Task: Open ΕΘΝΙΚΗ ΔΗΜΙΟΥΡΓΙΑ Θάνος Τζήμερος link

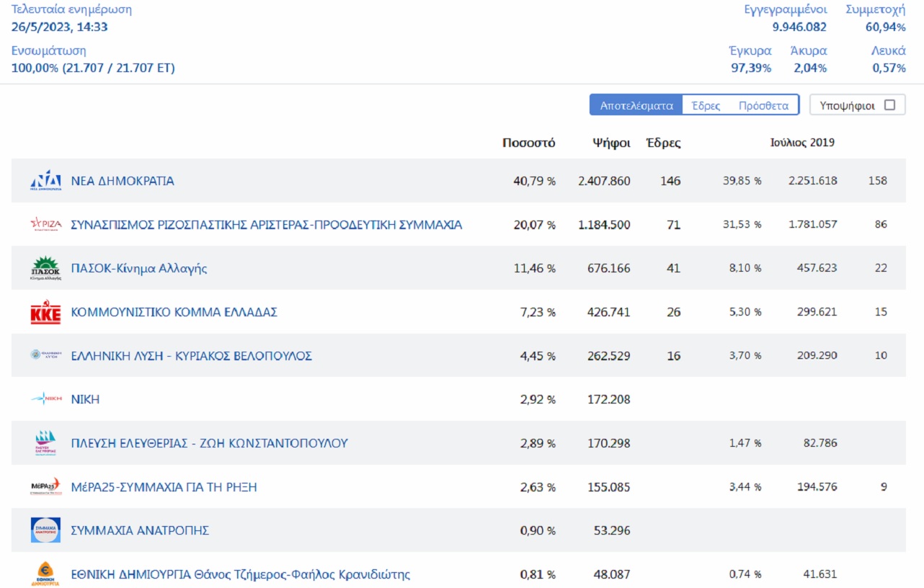Action: (240, 574)
